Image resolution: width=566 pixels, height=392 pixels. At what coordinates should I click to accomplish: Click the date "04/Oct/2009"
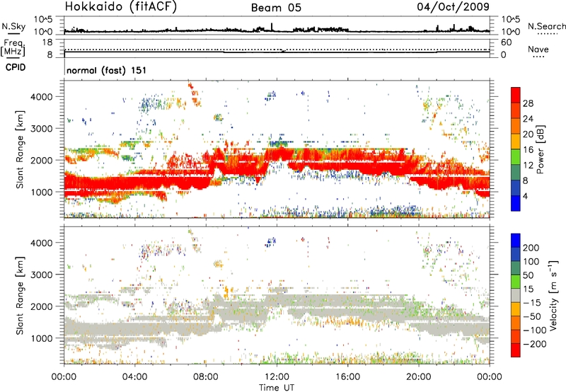point(454,7)
